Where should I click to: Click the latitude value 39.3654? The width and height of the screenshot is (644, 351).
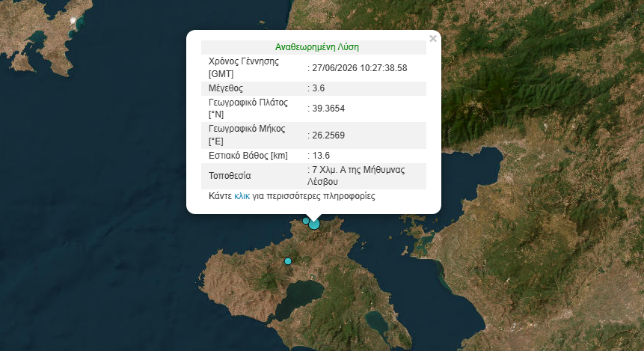point(328,109)
